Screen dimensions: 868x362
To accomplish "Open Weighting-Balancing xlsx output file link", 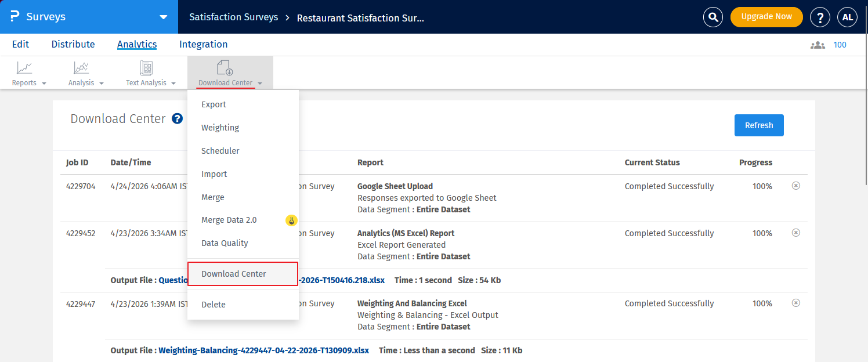I will click(263, 350).
